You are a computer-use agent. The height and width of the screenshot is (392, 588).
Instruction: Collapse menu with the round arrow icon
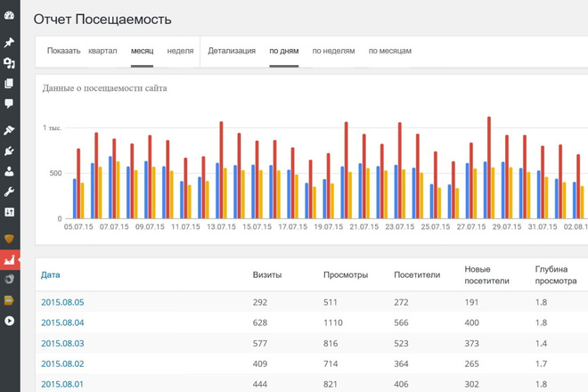pos(9,321)
